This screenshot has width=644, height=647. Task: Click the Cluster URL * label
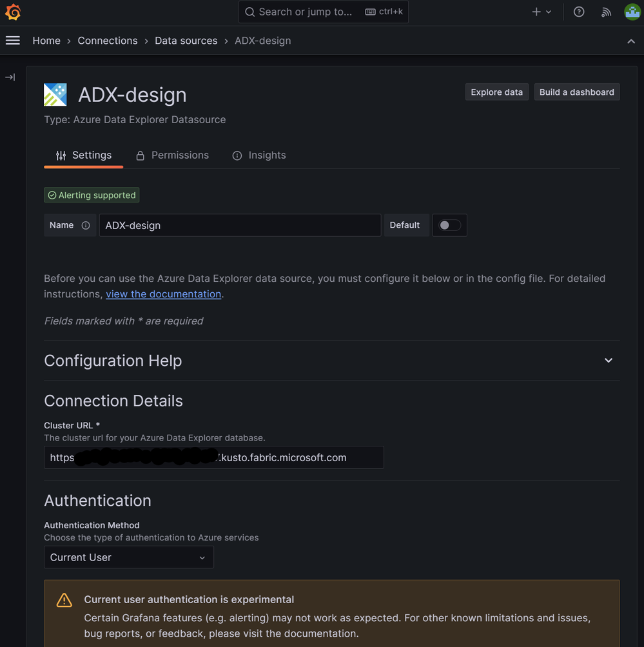pyautogui.click(x=72, y=425)
